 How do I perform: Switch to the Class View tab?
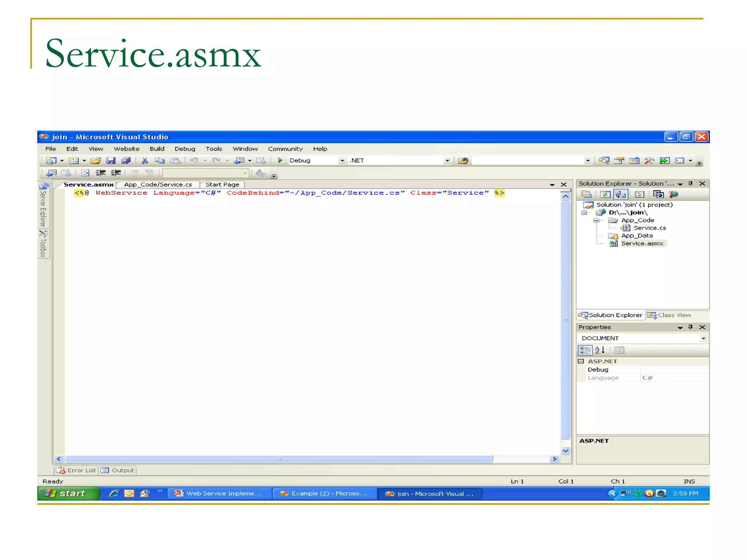[669, 315]
